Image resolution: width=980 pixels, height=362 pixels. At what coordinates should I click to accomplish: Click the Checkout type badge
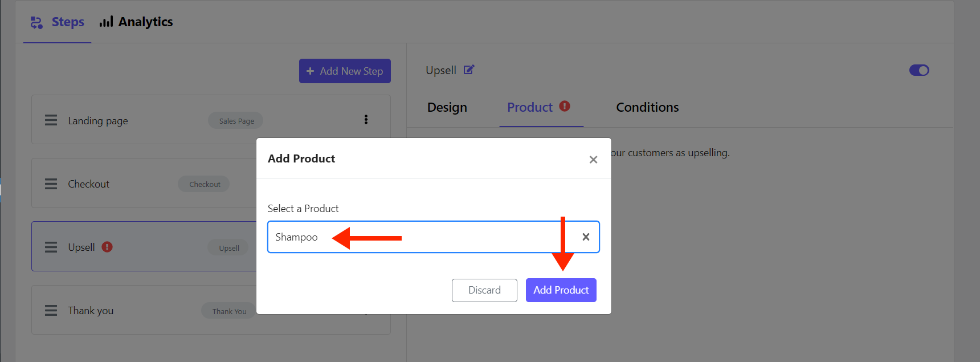(204, 184)
